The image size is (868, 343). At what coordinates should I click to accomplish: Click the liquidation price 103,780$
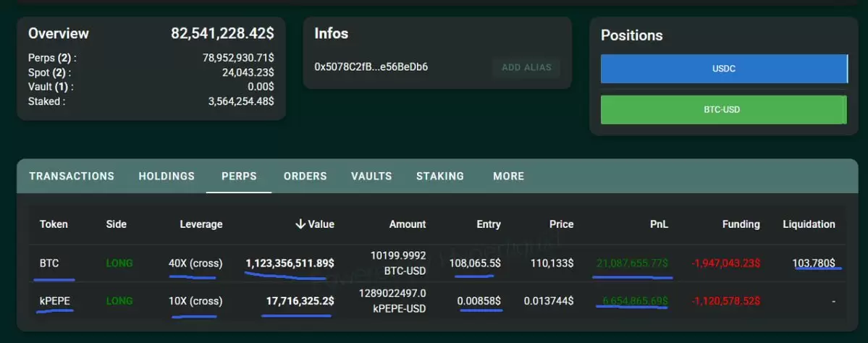click(x=814, y=263)
